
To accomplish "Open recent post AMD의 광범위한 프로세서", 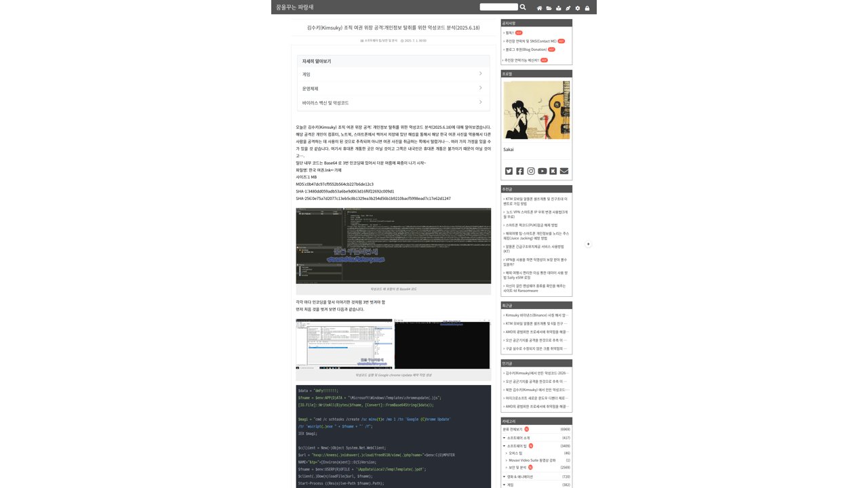I will (536, 331).
